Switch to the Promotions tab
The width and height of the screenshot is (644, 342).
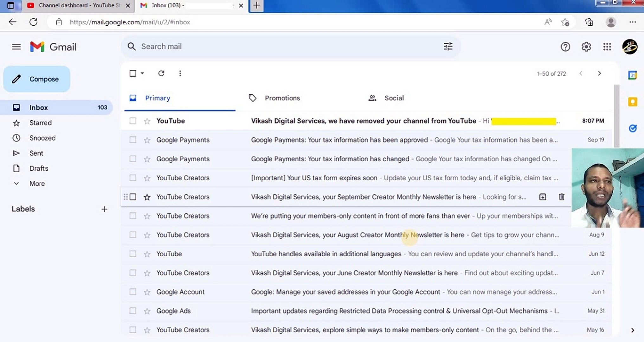[282, 98]
